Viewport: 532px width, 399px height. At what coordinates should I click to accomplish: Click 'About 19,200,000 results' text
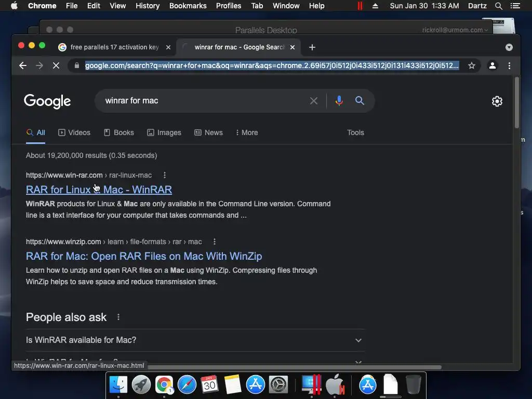[91, 155]
